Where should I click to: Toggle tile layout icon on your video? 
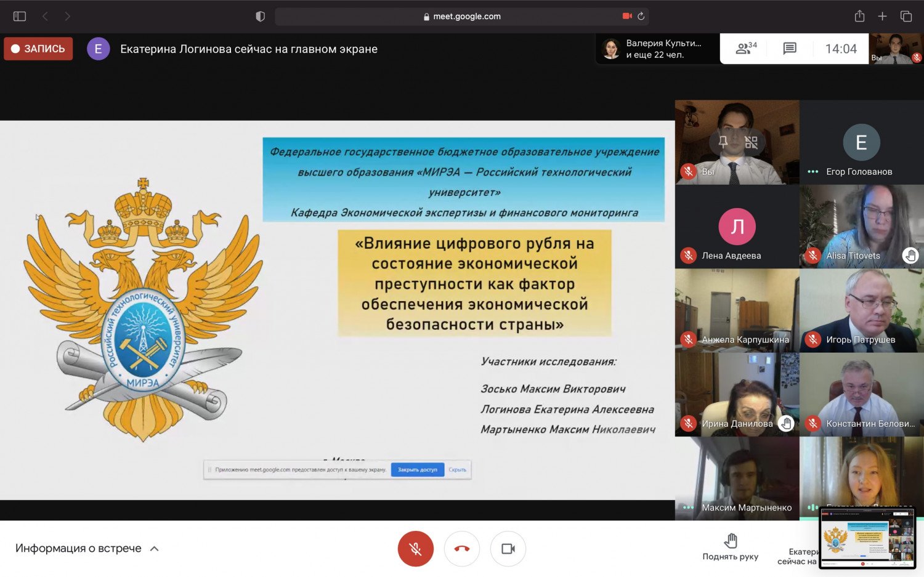pyautogui.click(x=751, y=142)
